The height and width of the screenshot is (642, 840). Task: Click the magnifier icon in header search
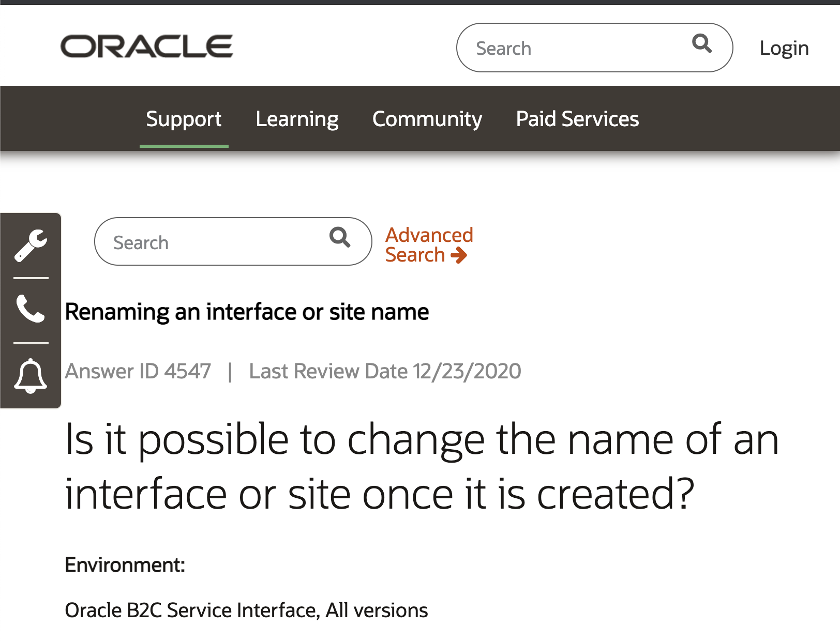point(701,44)
